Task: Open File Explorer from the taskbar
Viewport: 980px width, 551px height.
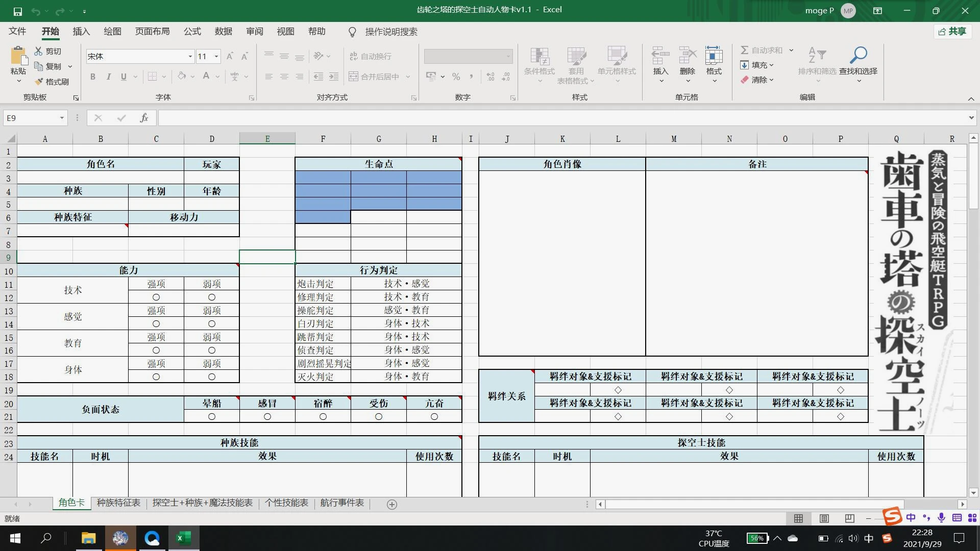Action: 89,538
